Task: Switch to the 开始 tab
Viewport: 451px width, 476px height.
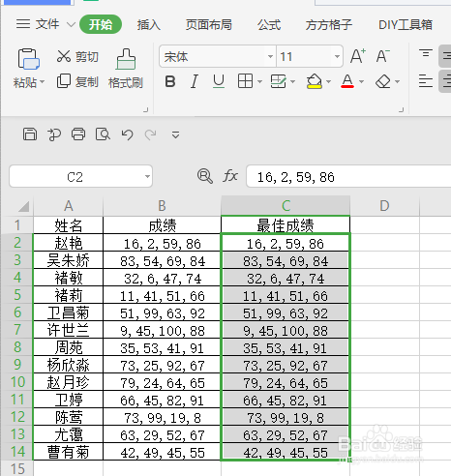Action: point(101,24)
